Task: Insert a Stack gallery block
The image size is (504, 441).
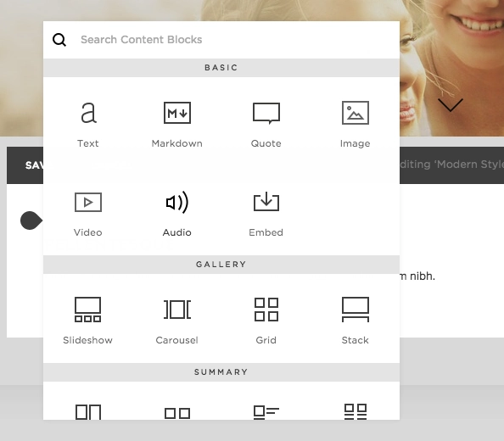Action: coord(356,321)
